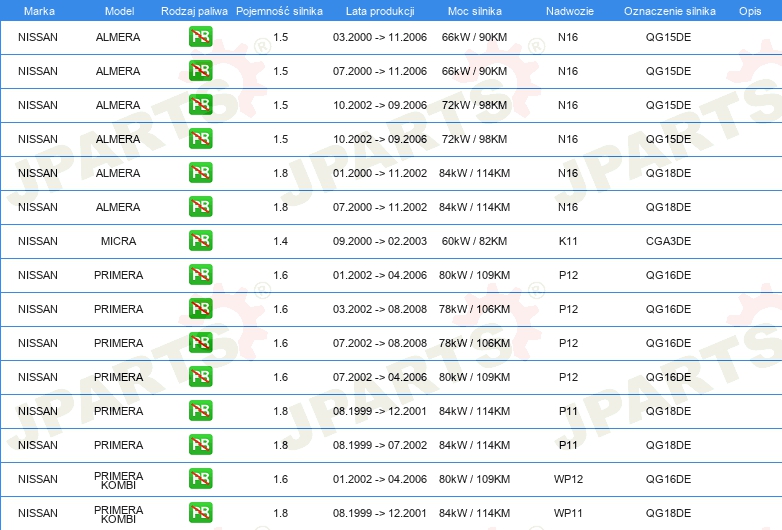Click petrol icon in PRIMERA 07.2002 -> 04.2006 row
The image size is (782, 530).
point(200,377)
